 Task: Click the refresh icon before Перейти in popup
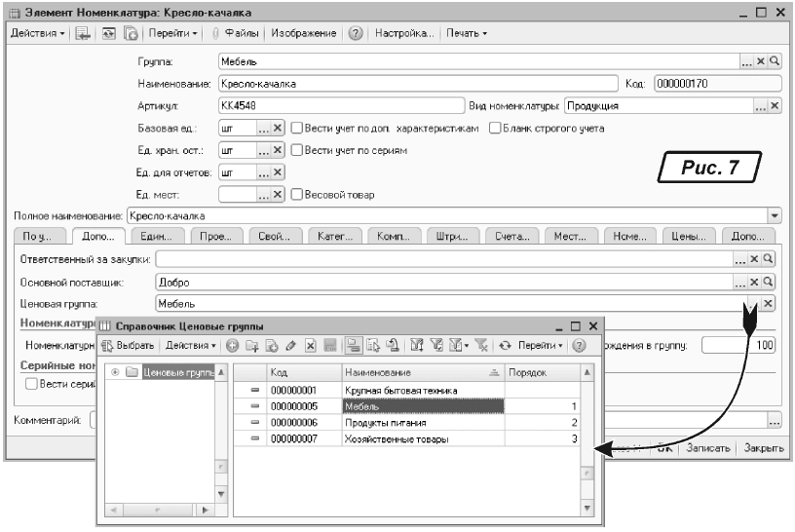pos(505,346)
